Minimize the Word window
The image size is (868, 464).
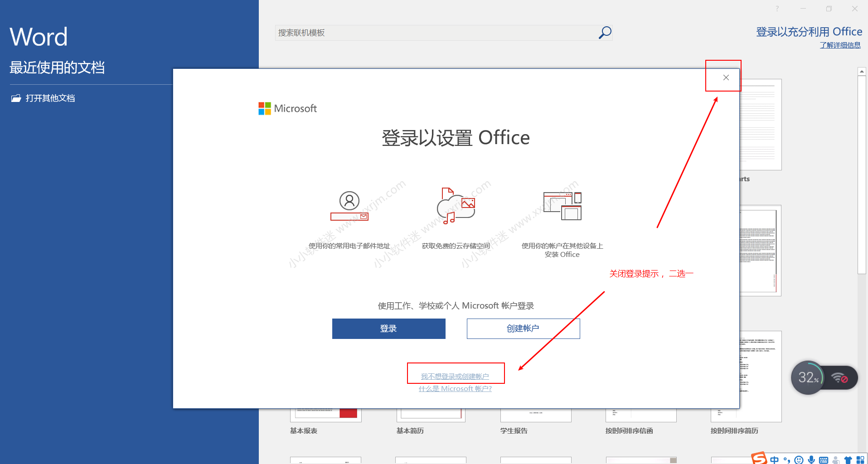[x=803, y=9]
